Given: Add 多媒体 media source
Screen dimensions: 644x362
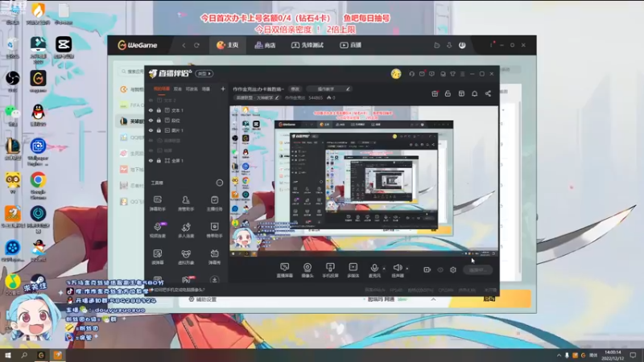Looking at the screenshot, I should coord(353,270).
